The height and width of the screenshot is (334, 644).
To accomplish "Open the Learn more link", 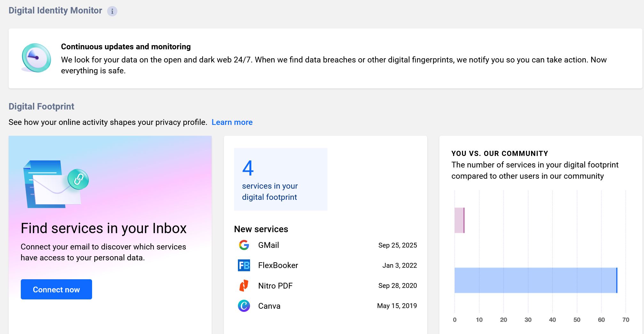I will 232,122.
